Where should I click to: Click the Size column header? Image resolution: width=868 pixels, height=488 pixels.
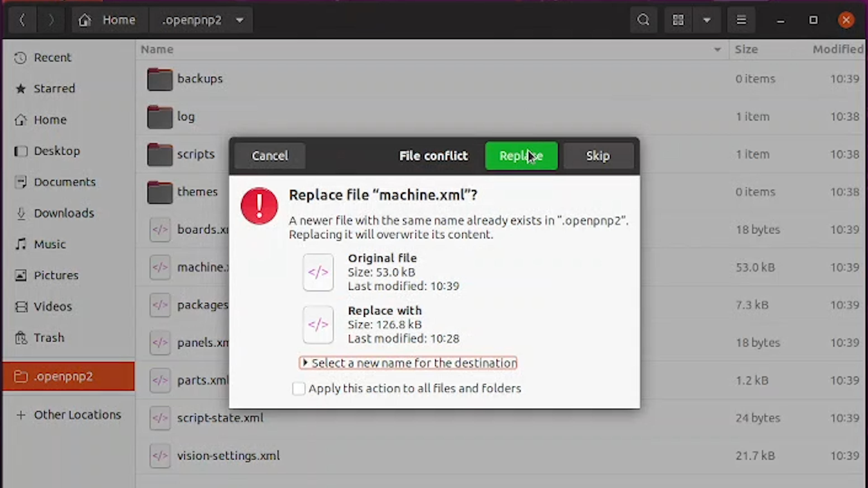[x=746, y=49]
